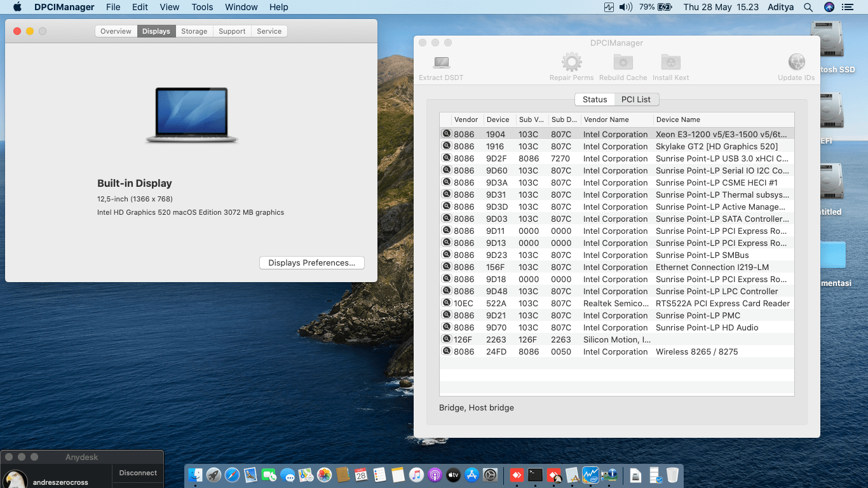Click lookup magnifier icon on Skylake GT2 row
Screen dimensions: 868x488
point(447,146)
